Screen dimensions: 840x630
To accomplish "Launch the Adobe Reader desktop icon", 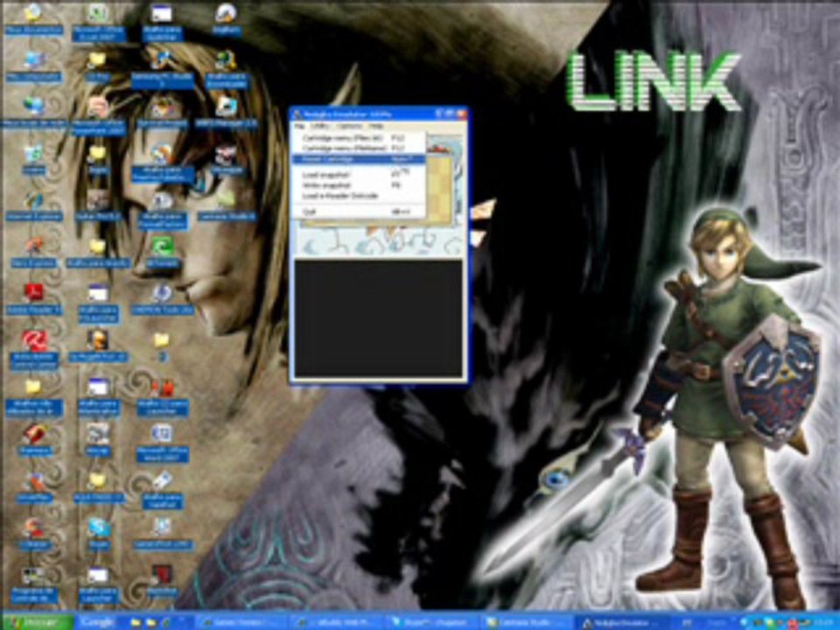I will tap(33, 299).
